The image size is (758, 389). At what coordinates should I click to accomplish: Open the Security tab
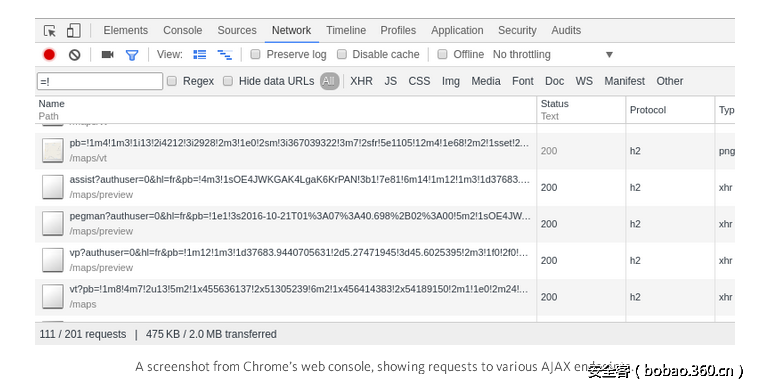(517, 30)
